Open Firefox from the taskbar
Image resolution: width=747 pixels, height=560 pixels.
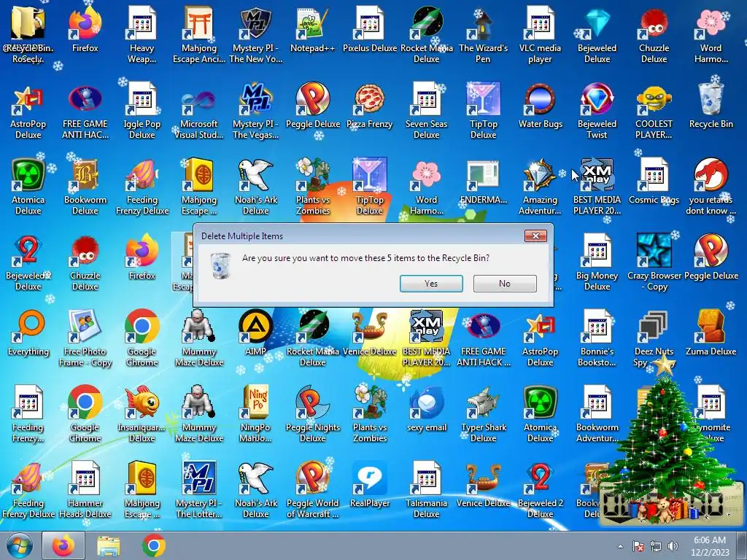point(63,545)
